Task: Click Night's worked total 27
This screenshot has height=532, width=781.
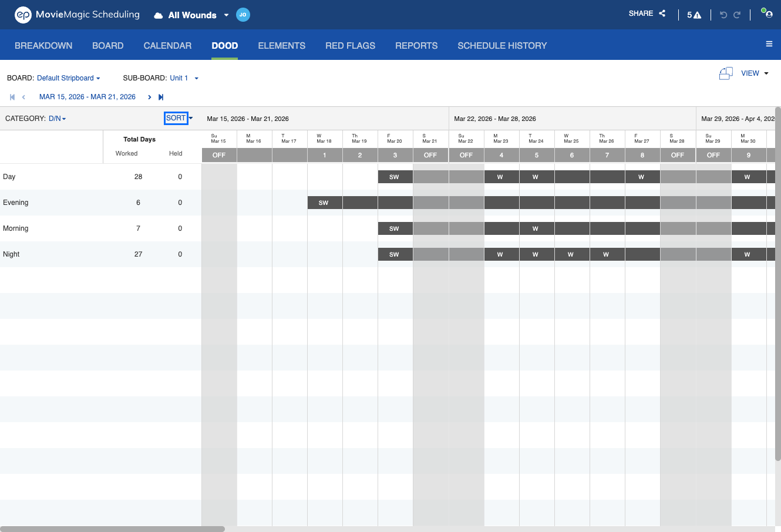Action: (x=139, y=254)
